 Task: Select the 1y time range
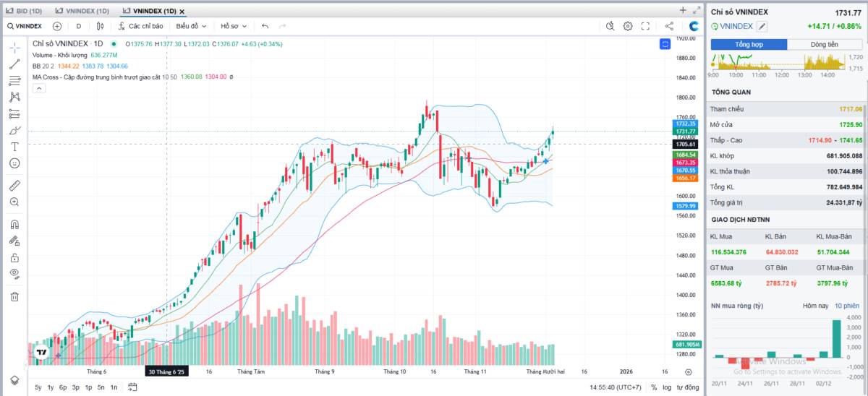[x=51, y=388]
